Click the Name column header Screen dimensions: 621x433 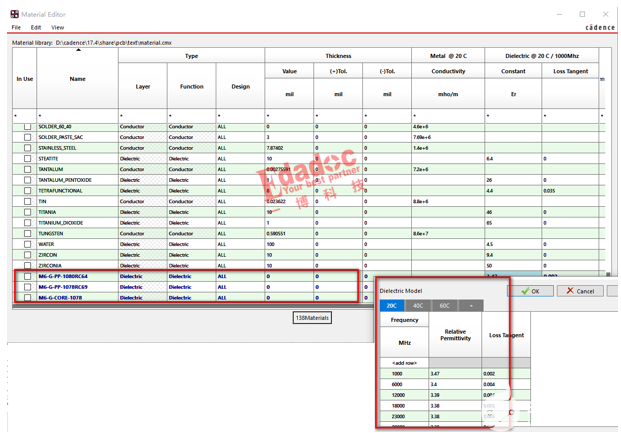(x=78, y=79)
